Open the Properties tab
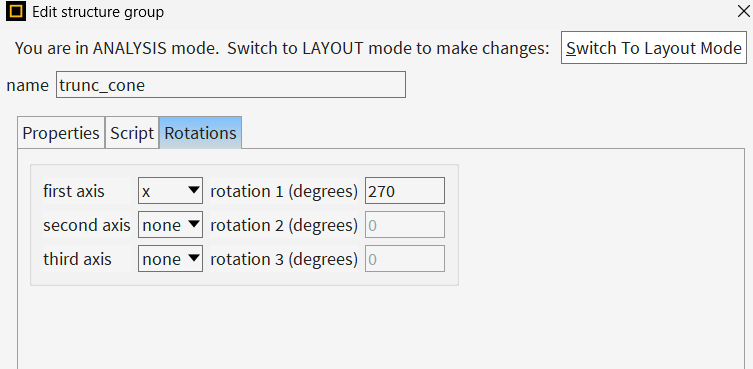 [x=61, y=133]
